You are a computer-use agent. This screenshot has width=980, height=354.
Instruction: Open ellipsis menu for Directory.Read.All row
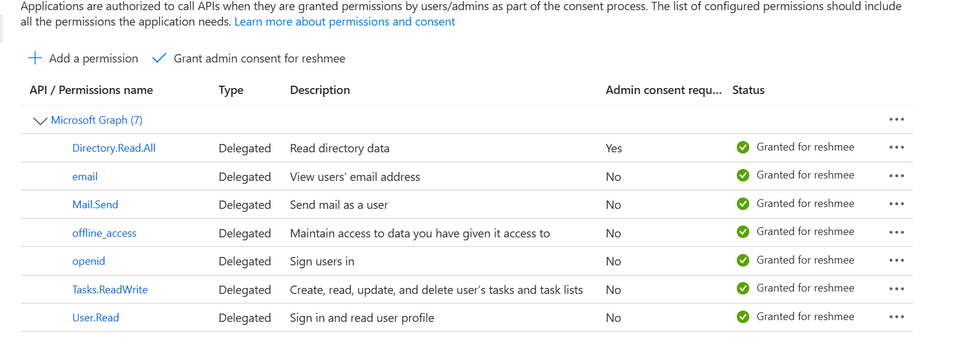[x=896, y=148]
